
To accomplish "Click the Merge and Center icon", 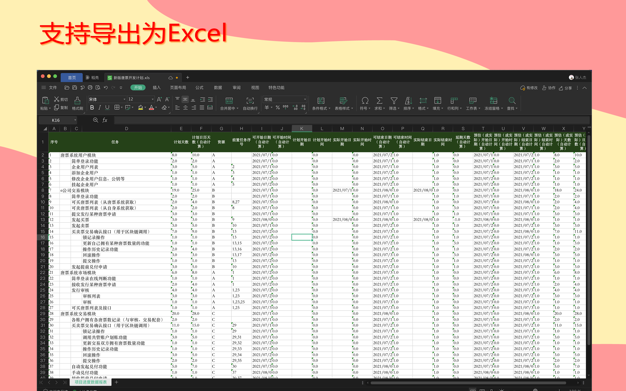I will 229,101.
